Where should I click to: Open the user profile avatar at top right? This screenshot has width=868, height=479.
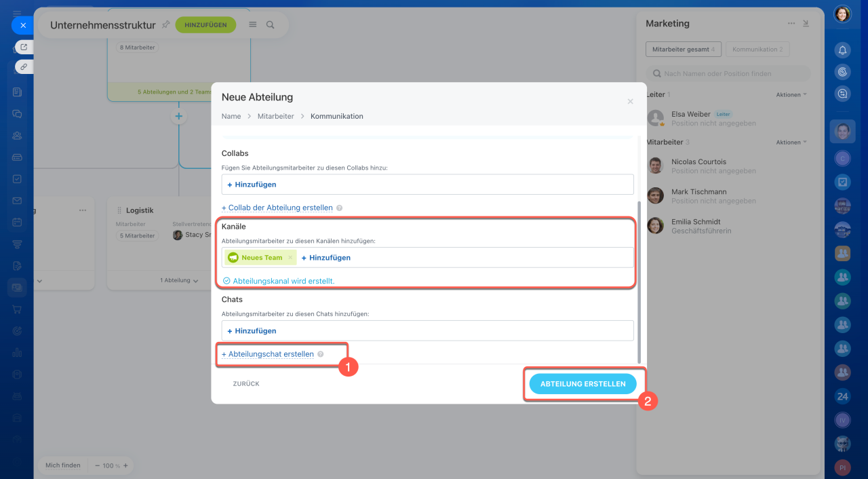[x=842, y=14]
